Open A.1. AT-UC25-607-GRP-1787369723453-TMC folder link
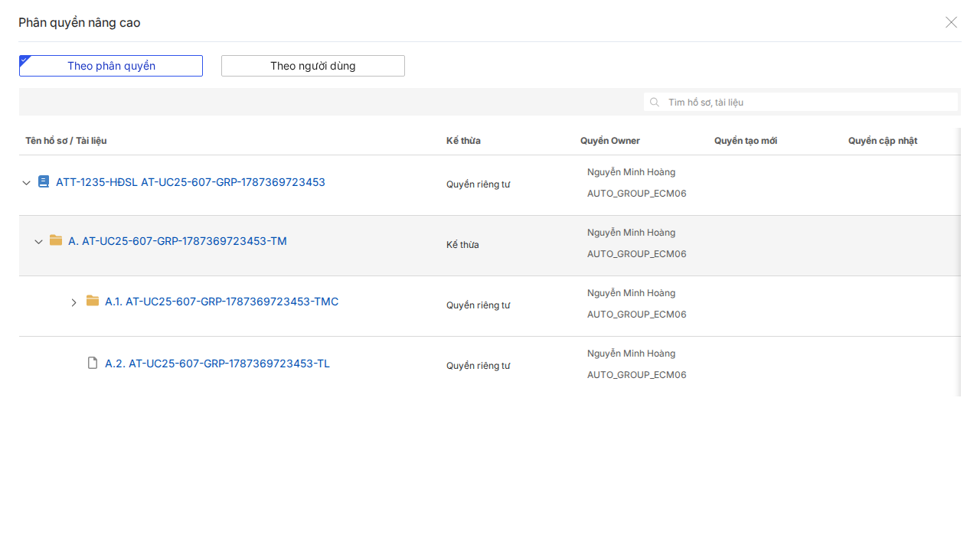Viewport: 980px width, 551px height. click(221, 302)
